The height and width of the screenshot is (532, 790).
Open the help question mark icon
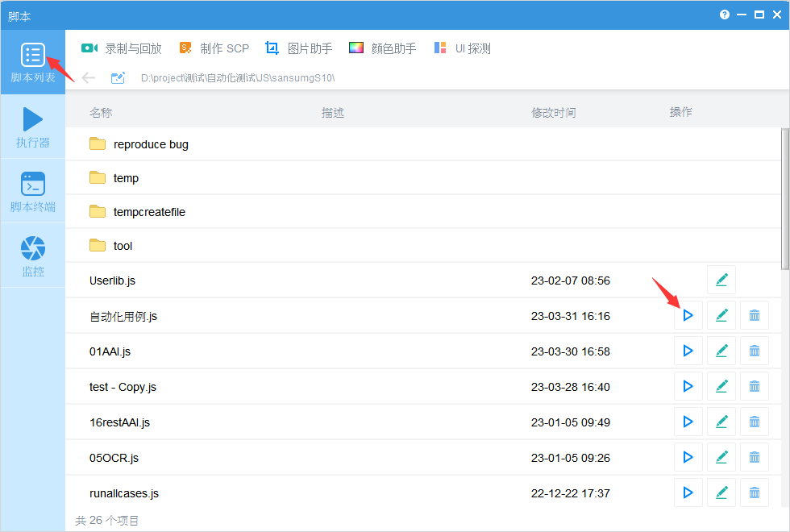pos(725,15)
